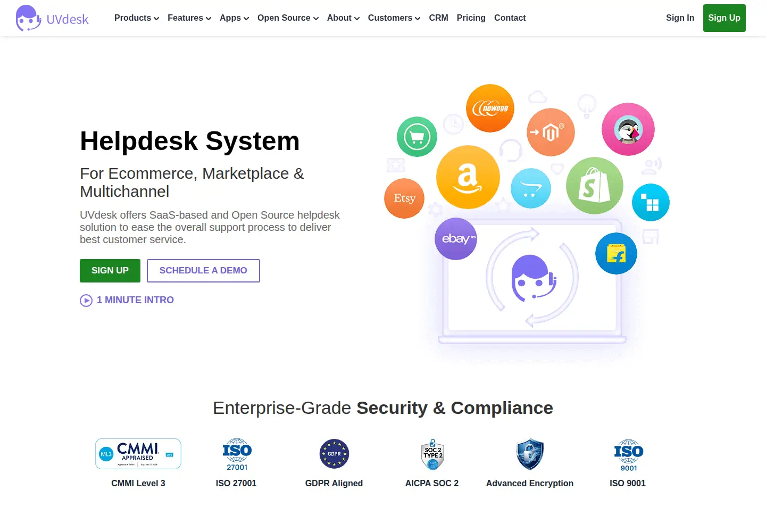Select the eBay bubble icon
Viewport: 766px width, 532px height.
456,239
